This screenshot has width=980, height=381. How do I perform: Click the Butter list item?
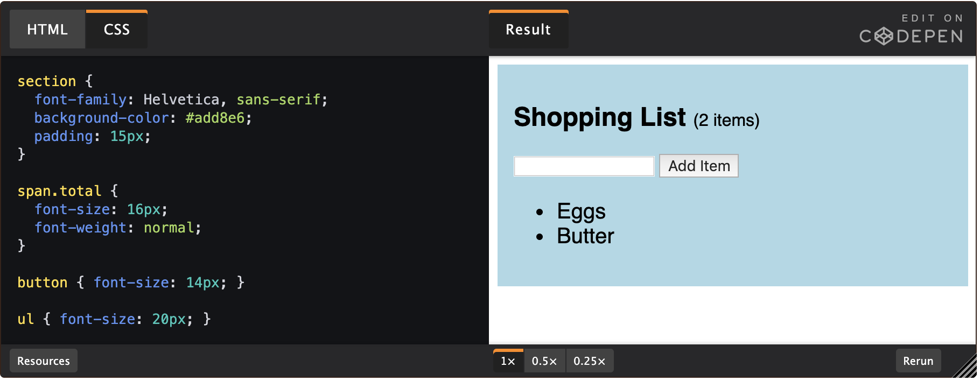(585, 236)
